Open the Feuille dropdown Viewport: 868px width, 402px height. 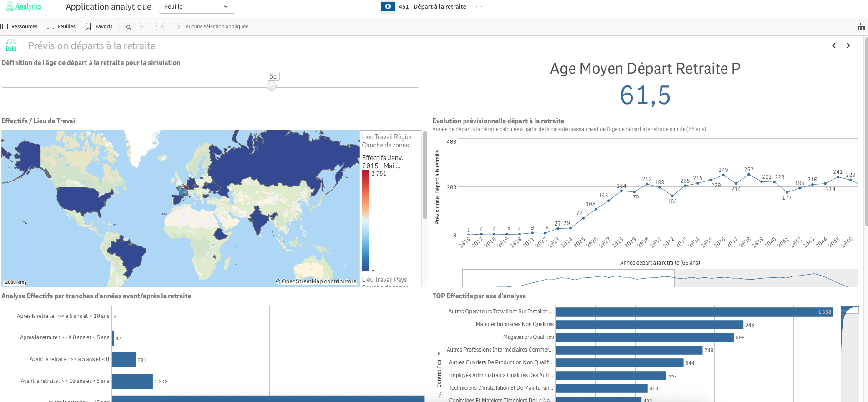coord(197,7)
